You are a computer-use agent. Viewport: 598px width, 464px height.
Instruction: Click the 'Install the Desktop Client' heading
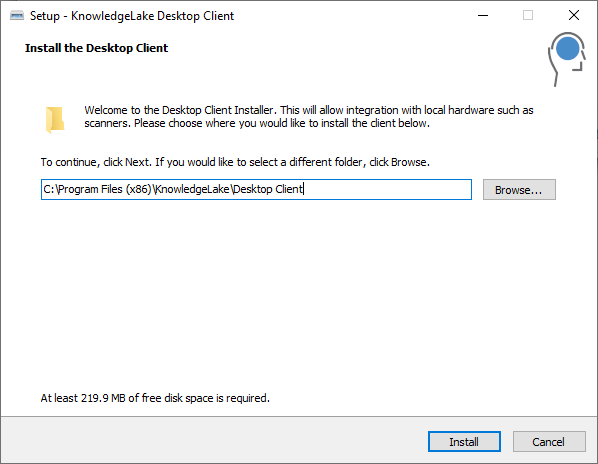pyautogui.click(x=96, y=48)
